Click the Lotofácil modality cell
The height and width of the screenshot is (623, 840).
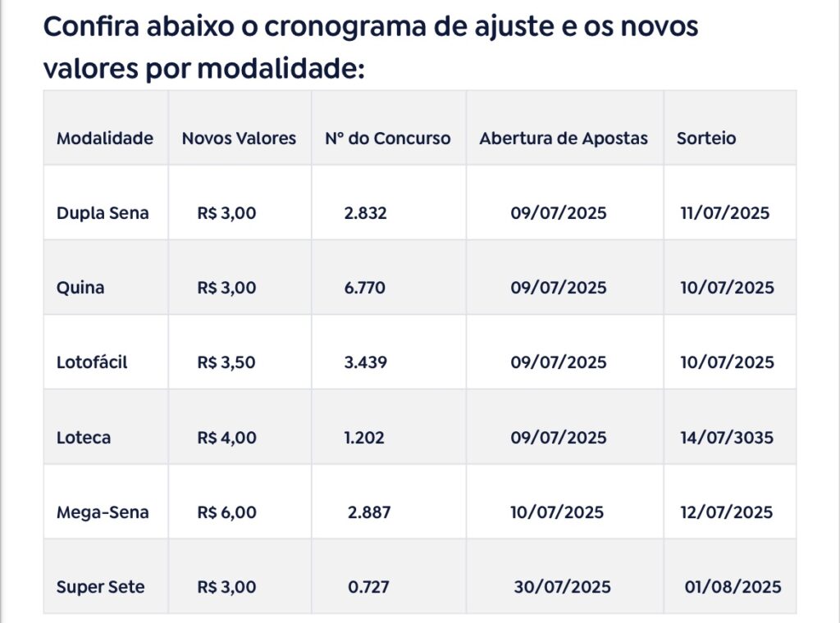(x=92, y=362)
